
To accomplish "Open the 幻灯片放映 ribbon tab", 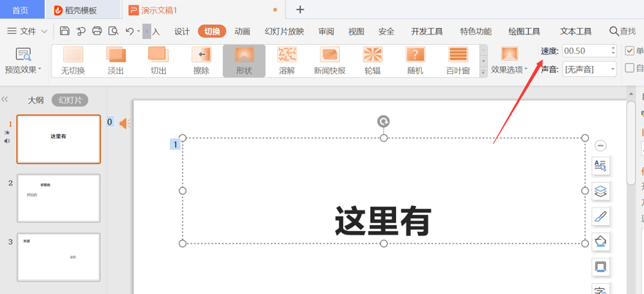I will click(284, 32).
